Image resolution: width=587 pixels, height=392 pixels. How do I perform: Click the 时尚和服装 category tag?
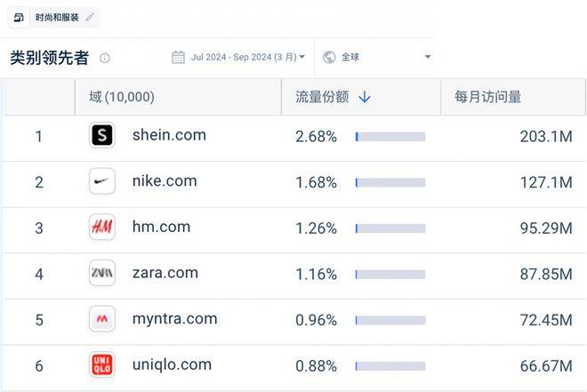[57, 18]
